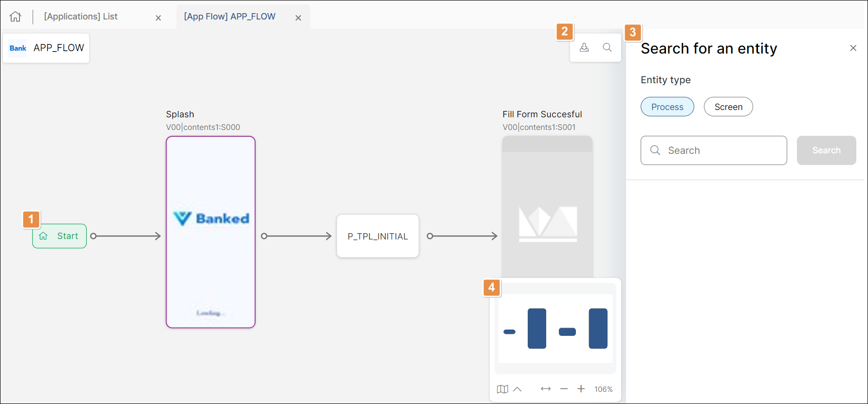Focus the Search input field
868x404 pixels.
pos(714,150)
